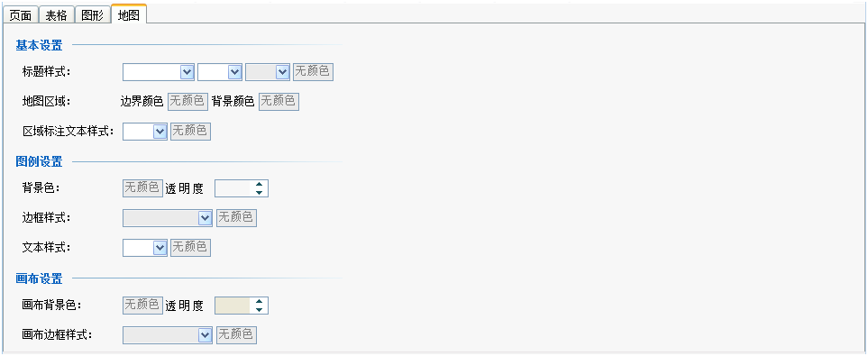Pick 标题样式 color via 无颜色 swatch
The image size is (868, 356).
(x=314, y=71)
